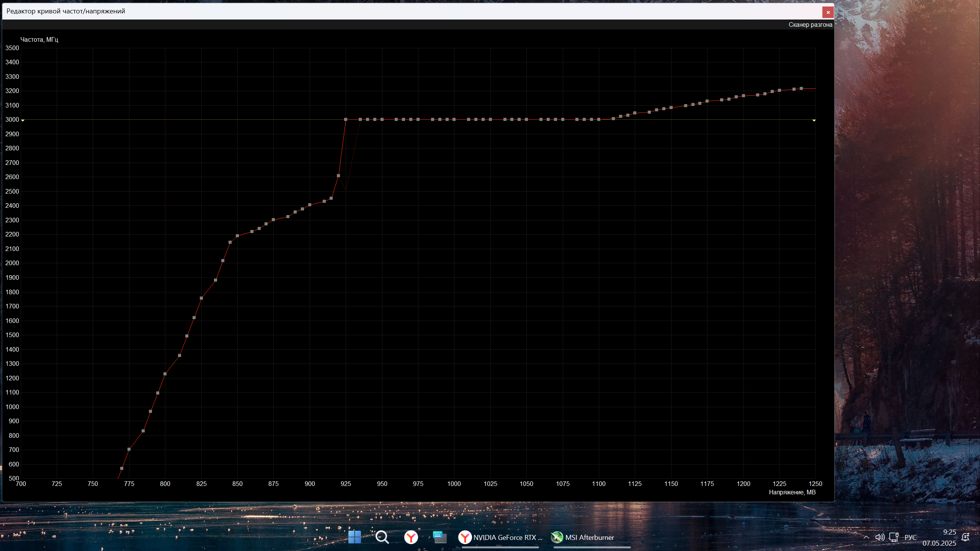This screenshot has height=551, width=980.
Task: Open the taskbar search icon
Action: 382,537
